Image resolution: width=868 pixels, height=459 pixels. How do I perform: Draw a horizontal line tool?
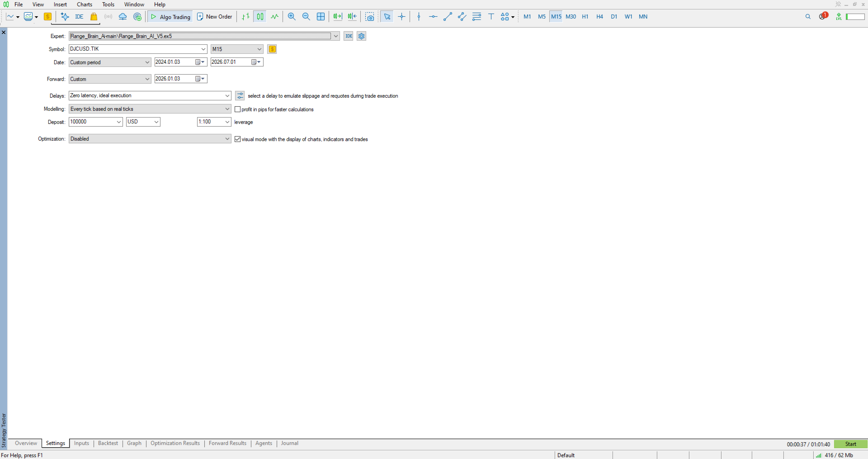pos(433,17)
